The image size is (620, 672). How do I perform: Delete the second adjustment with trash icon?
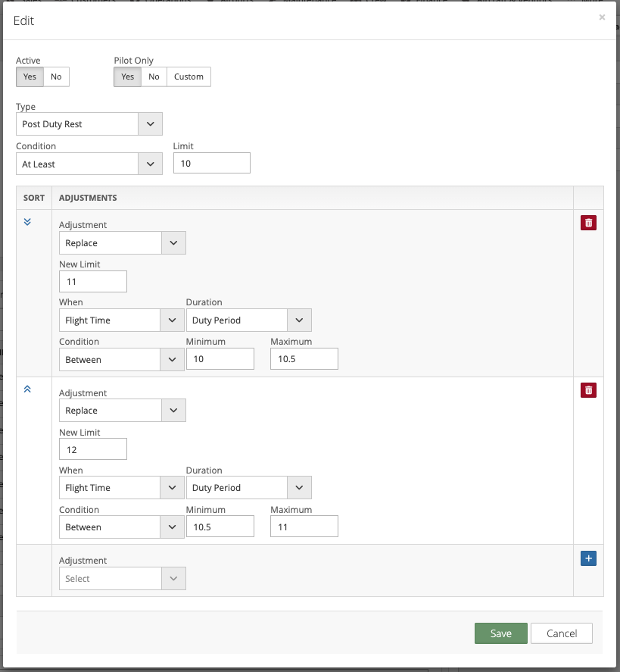pyautogui.click(x=588, y=390)
